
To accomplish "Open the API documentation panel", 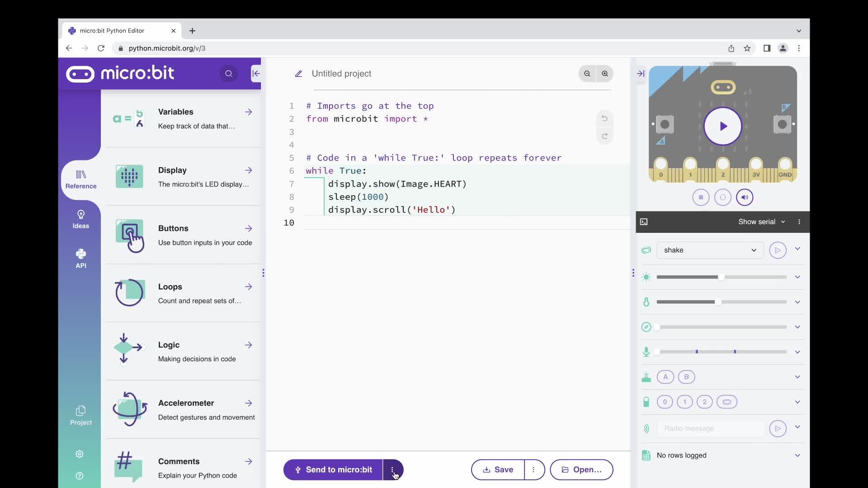I will (x=80, y=258).
